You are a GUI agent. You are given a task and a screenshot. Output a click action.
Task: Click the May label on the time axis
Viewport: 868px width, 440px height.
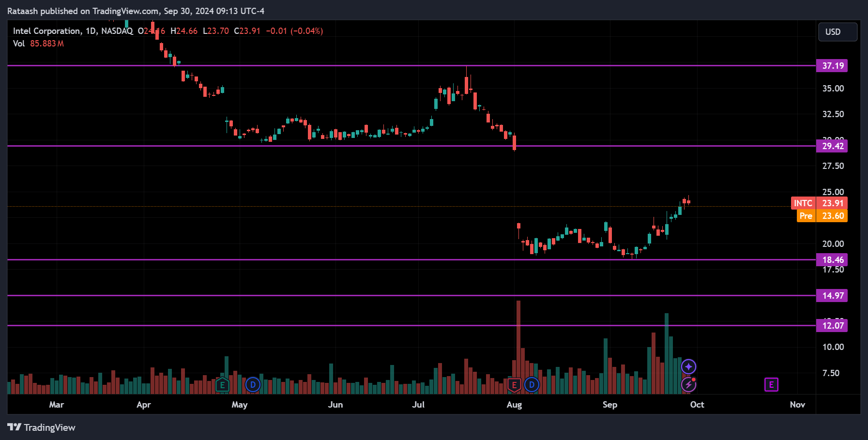(240, 405)
